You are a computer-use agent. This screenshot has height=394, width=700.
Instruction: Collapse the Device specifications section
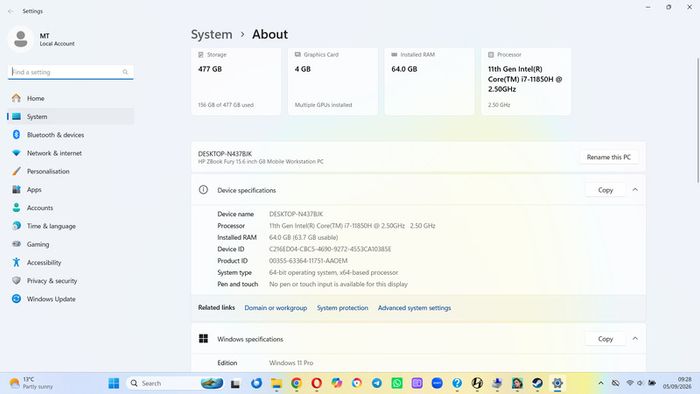pos(635,190)
